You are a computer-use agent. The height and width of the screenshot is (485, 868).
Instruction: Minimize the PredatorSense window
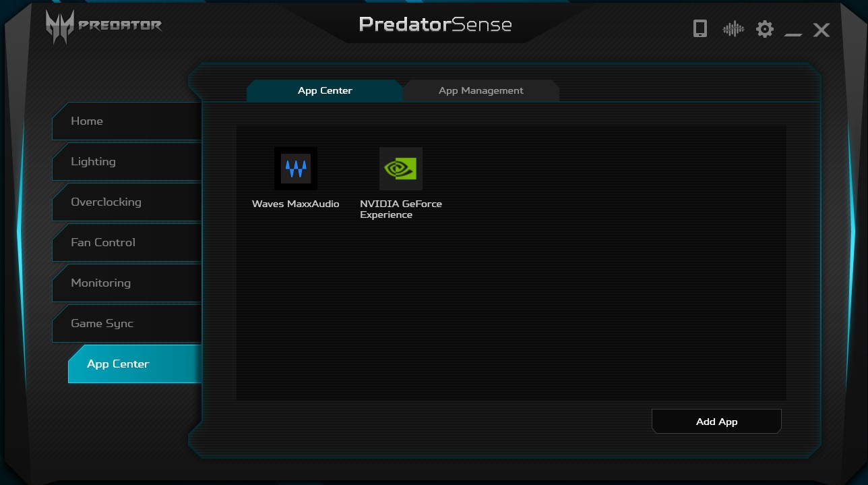(793, 34)
